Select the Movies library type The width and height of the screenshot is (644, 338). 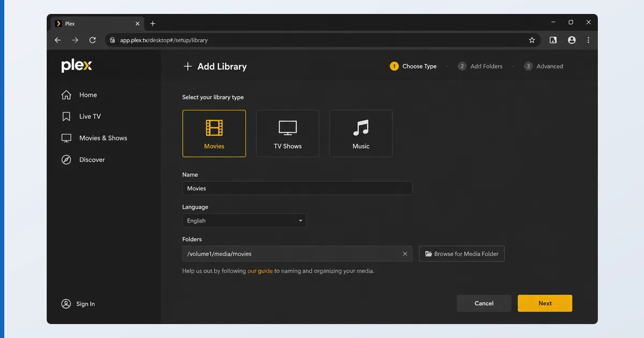[214, 134]
